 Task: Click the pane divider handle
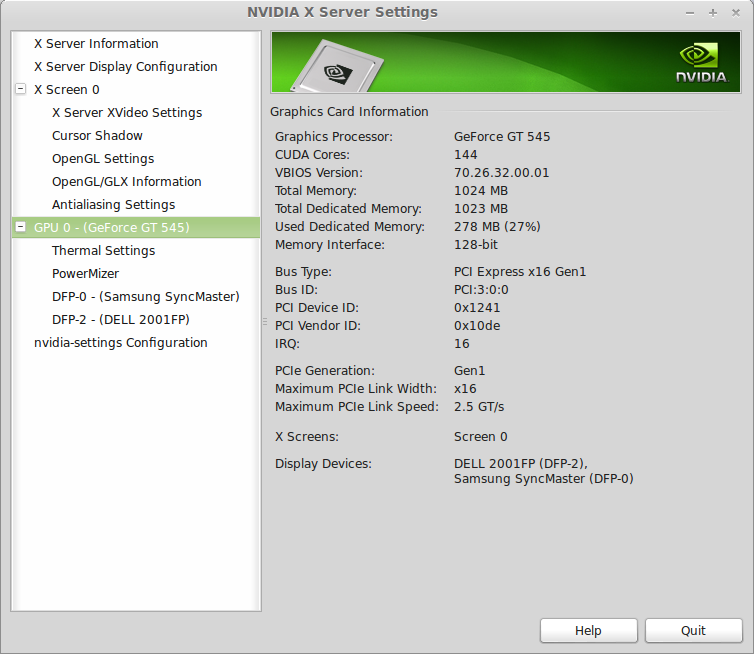pyautogui.click(x=264, y=322)
